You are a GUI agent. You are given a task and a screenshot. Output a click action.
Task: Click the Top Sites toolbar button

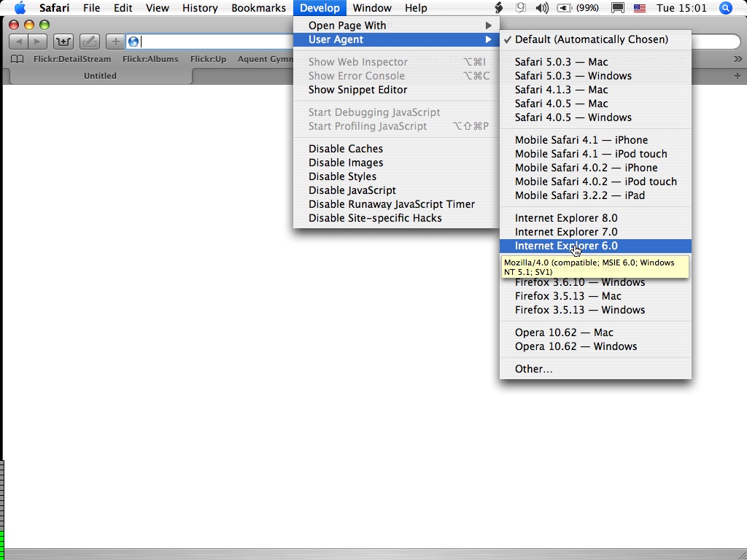63,42
